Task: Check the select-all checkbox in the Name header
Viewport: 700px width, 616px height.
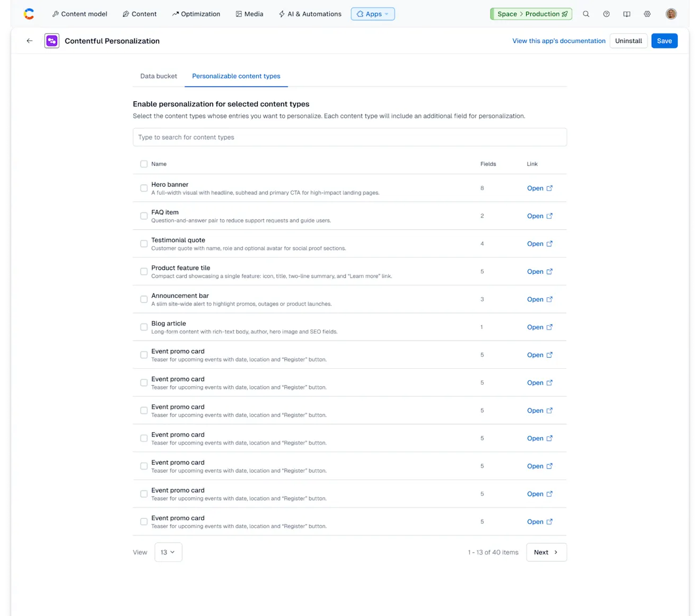Action: (144, 164)
